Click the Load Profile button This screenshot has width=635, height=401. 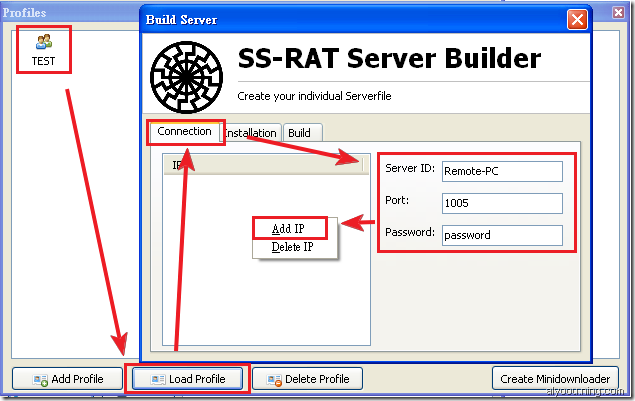tap(188, 379)
